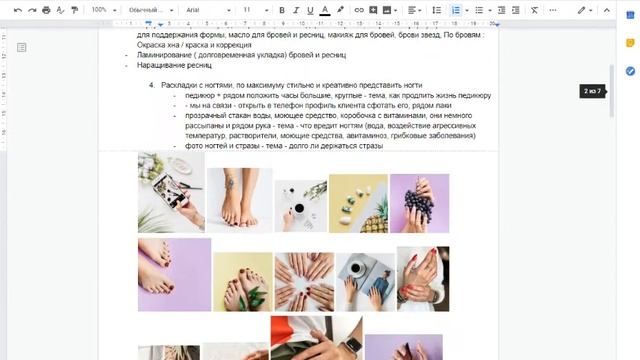Image resolution: width=640 pixels, height=360 pixels.
Task: Toggle the bulleted list
Action: pyautogui.click(x=479, y=10)
